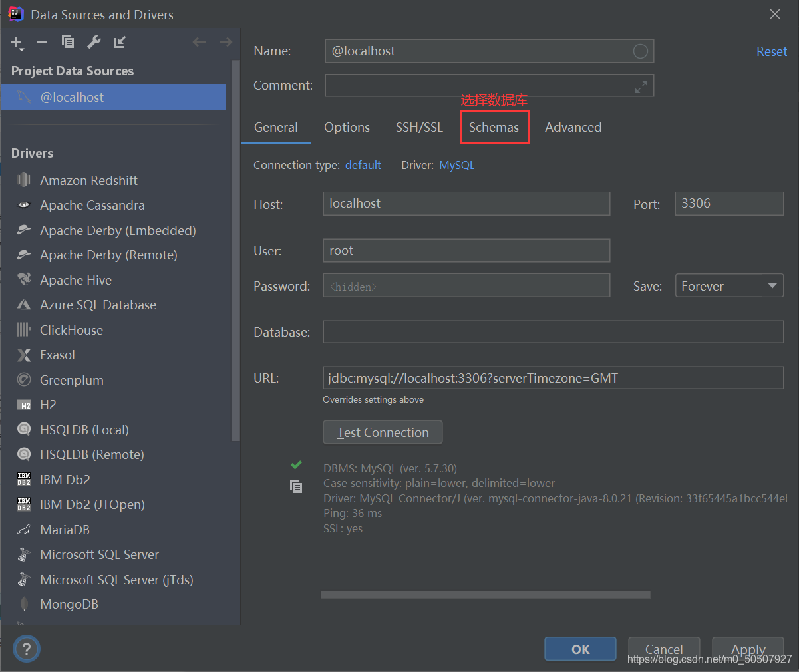Click the Remove data source minus icon
Viewport: 799px width, 672px height.
point(42,42)
